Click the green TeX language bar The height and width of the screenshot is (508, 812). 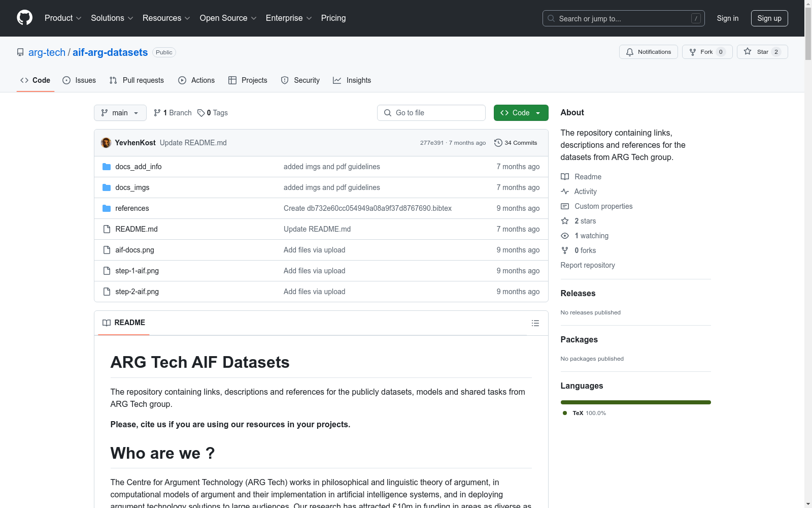point(636,402)
